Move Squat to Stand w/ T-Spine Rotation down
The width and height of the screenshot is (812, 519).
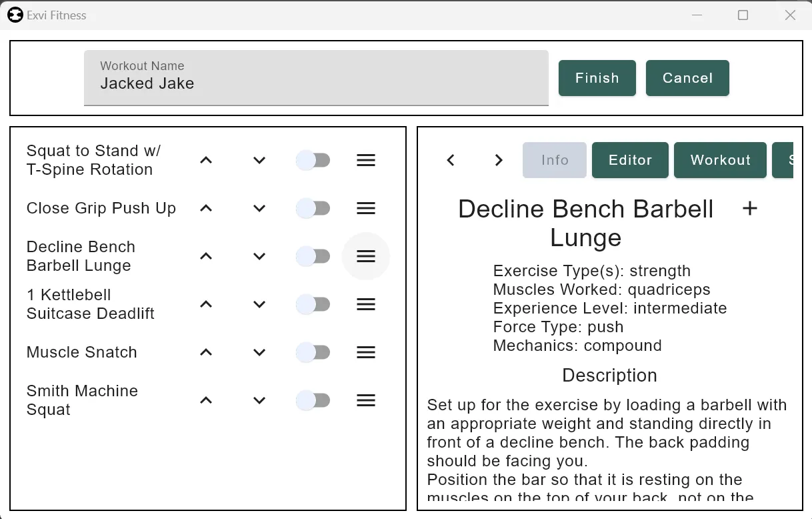[x=259, y=160]
